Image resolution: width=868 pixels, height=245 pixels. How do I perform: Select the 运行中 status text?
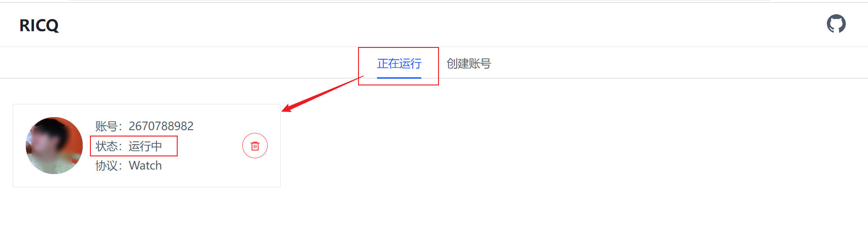[x=145, y=146]
